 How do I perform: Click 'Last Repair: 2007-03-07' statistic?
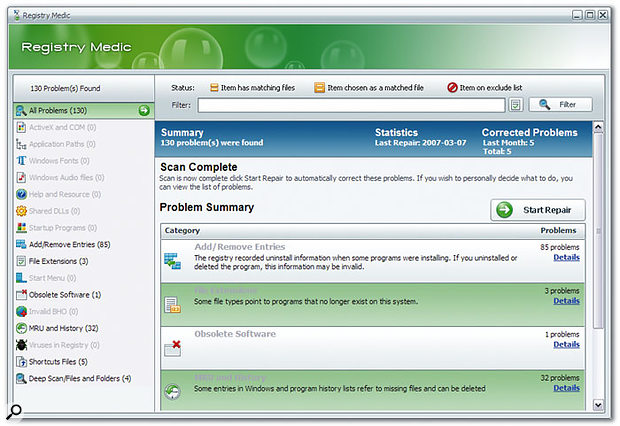point(421,143)
